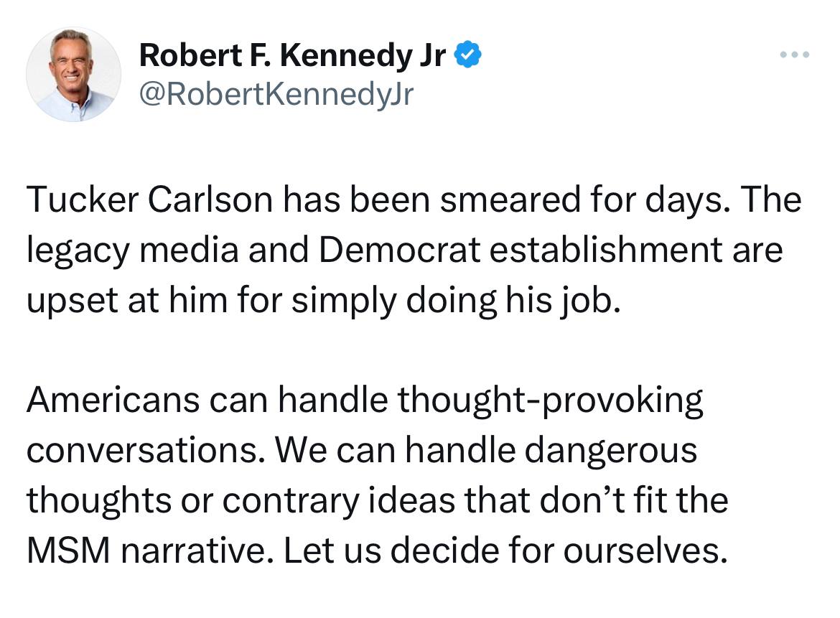The height and width of the screenshot is (618, 840).
Task: Click the abbreviation "MSM" in last line
Action: [x=68, y=551]
